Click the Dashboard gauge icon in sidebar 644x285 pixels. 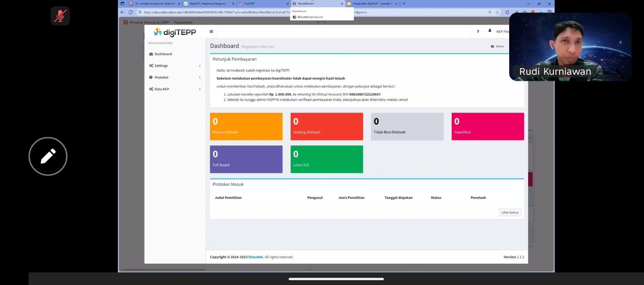click(x=151, y=54)
